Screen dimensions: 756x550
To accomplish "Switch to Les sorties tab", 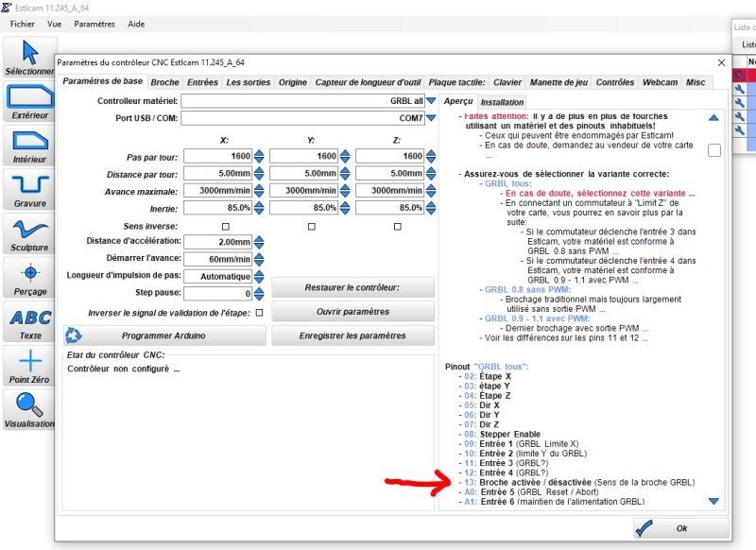I will tap(249, 82).
